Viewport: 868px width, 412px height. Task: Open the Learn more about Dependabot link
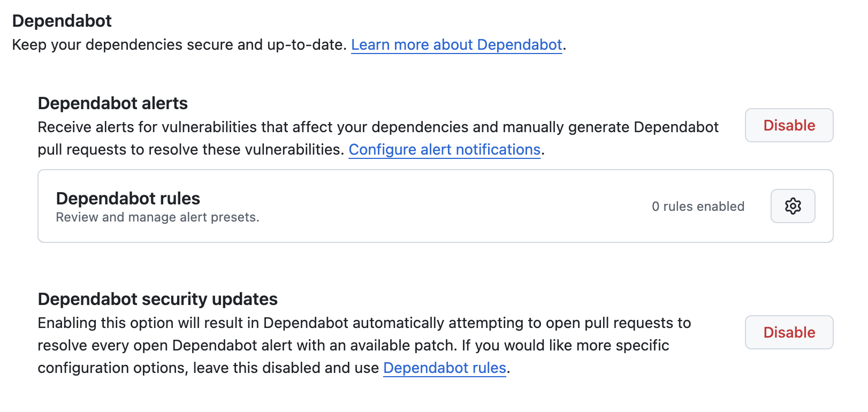pos(456,45)
